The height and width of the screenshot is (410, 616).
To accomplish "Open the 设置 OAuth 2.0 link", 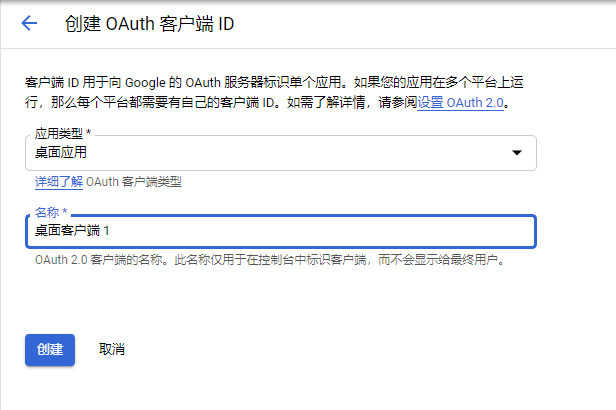I will tap(462, 103).
